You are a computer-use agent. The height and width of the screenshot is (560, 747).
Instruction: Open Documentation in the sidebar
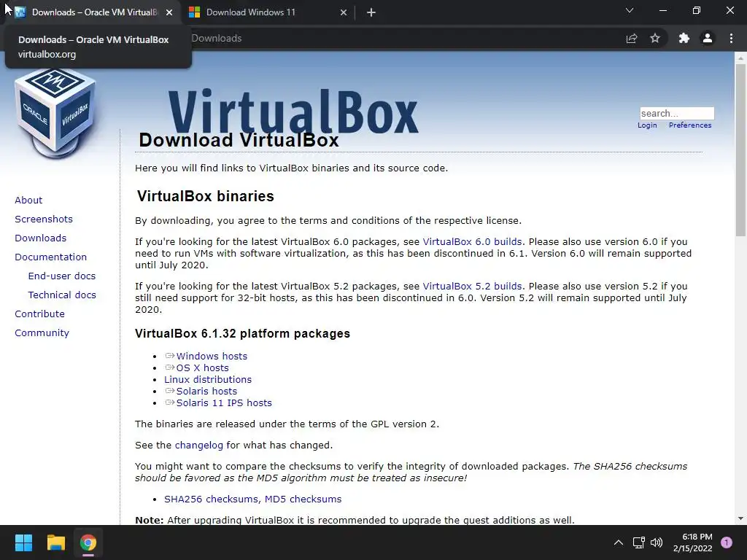tap(50, 257)
